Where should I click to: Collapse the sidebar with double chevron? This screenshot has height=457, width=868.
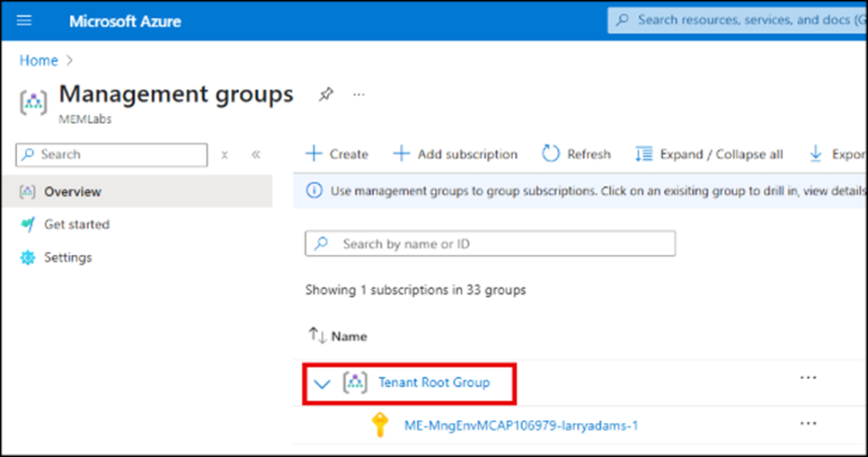pyautogui.click(x=256, y=155)
